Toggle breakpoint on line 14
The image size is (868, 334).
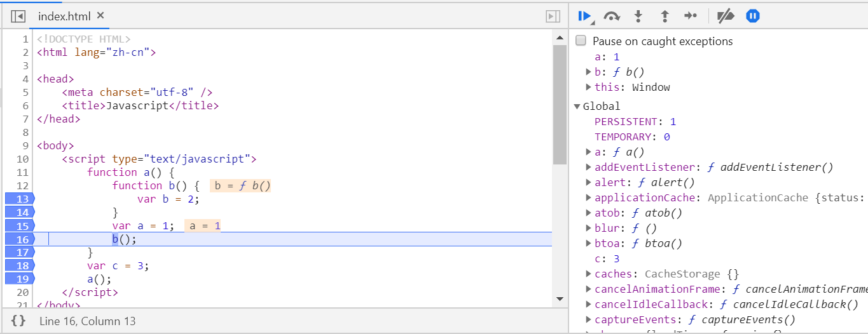[20, 212]
